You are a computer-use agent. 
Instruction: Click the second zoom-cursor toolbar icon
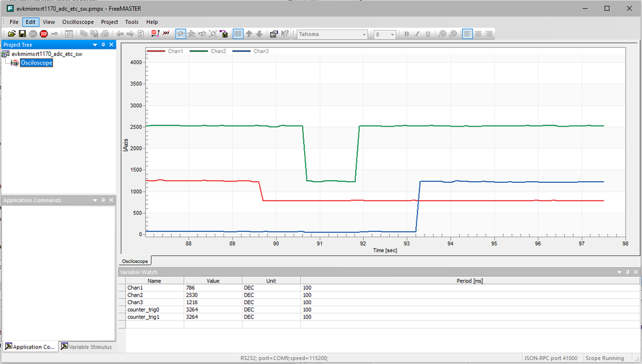(191, 34)
